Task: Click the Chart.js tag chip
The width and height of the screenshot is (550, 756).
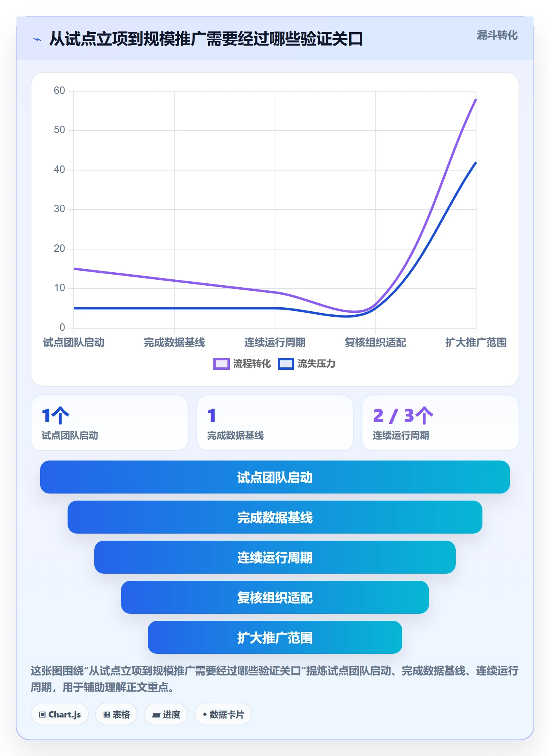Action: tap(60, 714)
